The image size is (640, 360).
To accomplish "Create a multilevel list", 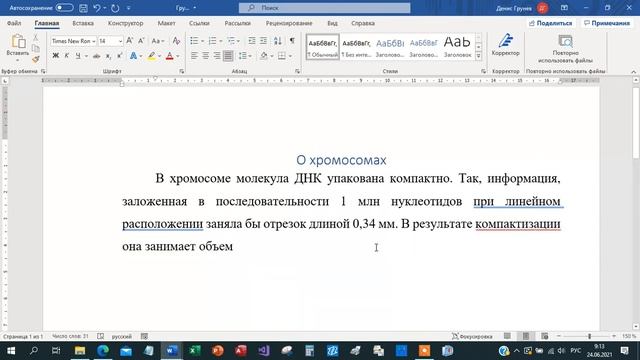I will click(x=231, y=41).
